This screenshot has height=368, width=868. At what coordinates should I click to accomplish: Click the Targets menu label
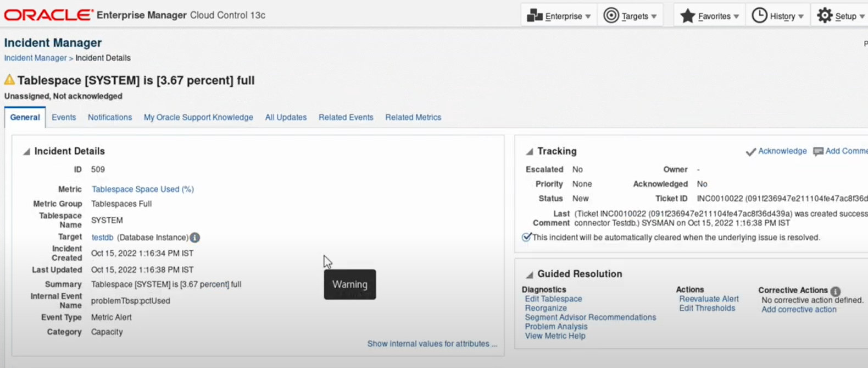[635, 17]
